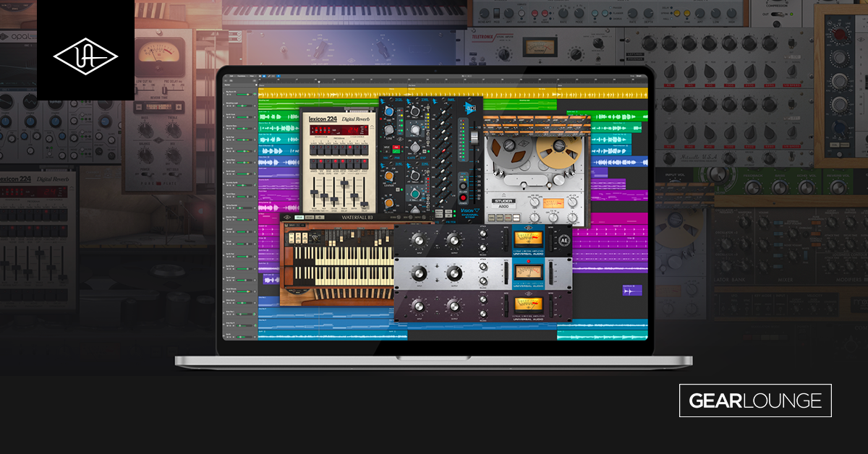Solo the second track in the track list
Viewport: 868px width, 454px height.
point(229,106)
